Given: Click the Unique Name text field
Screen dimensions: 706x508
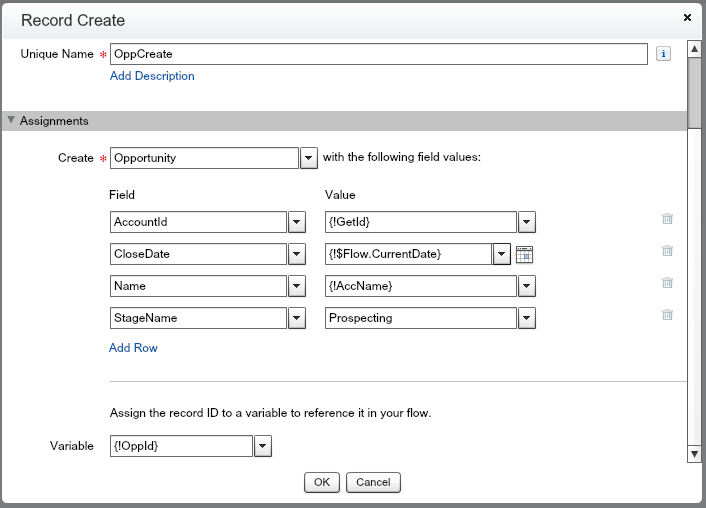Looking at the screenshot, I should (x=378, y=54).
